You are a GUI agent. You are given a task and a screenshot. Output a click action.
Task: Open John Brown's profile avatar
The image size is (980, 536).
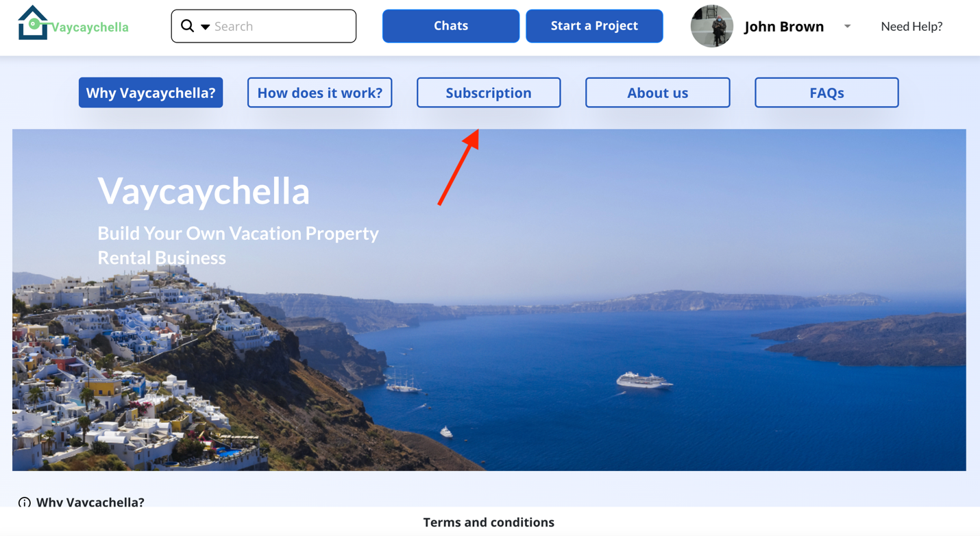point(711,26)
